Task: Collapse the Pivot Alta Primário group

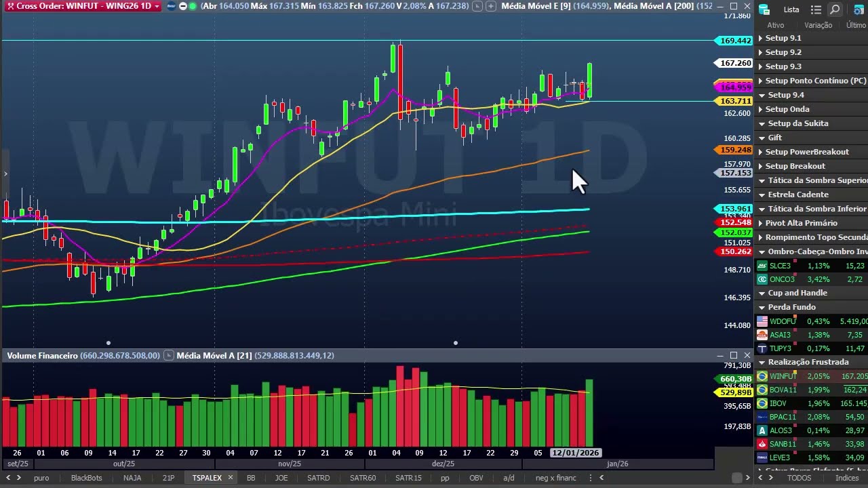Action: 760,224
